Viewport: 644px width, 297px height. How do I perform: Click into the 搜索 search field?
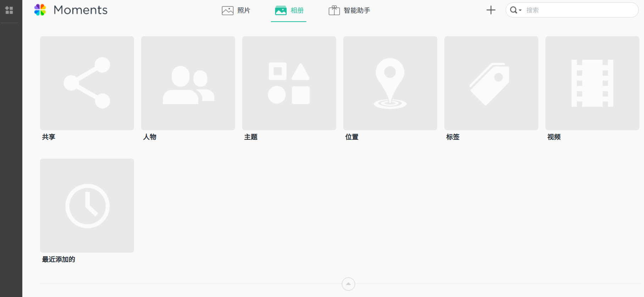click(x=578, y=10)
